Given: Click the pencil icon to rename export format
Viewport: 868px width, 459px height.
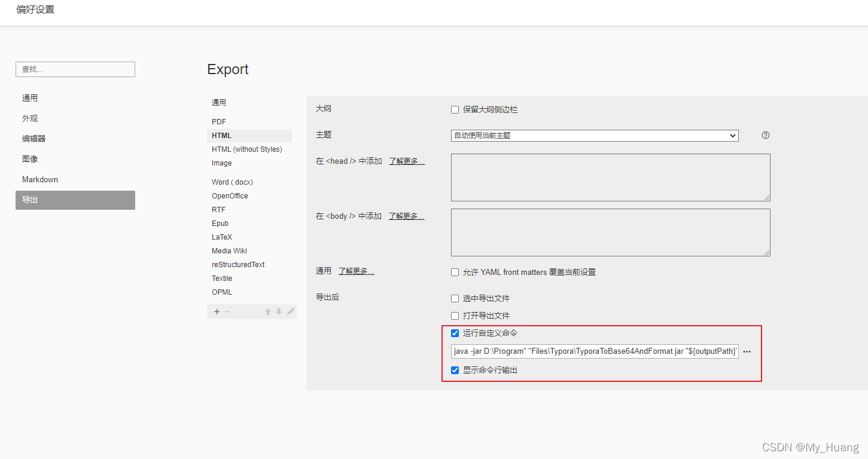Looking at the screenshot, I should point(290,311).
